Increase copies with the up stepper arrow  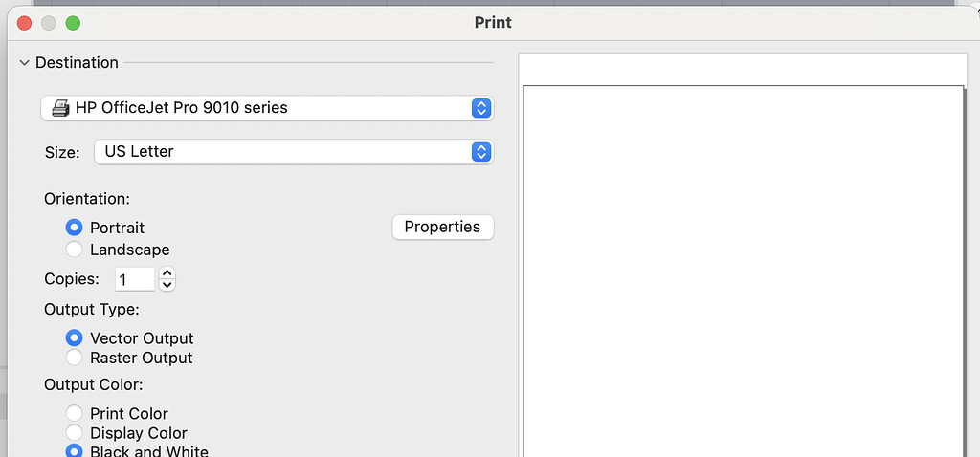[x=167, y=273]
